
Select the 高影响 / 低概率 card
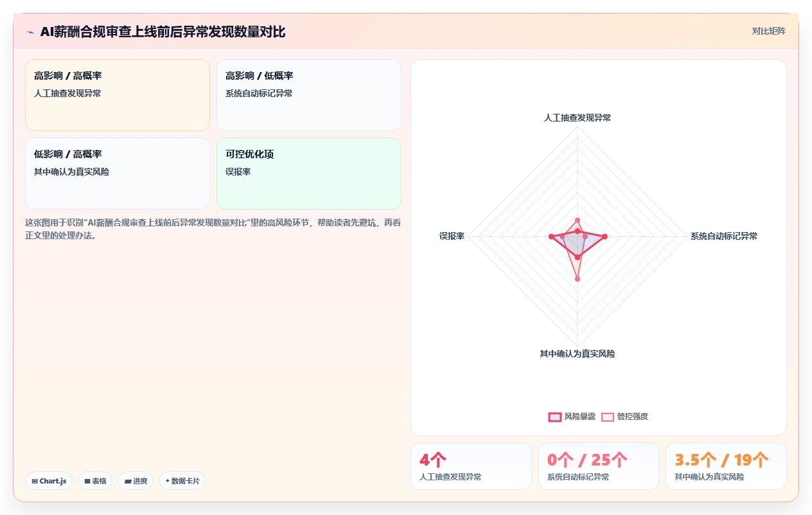click(x=309, y=95)
